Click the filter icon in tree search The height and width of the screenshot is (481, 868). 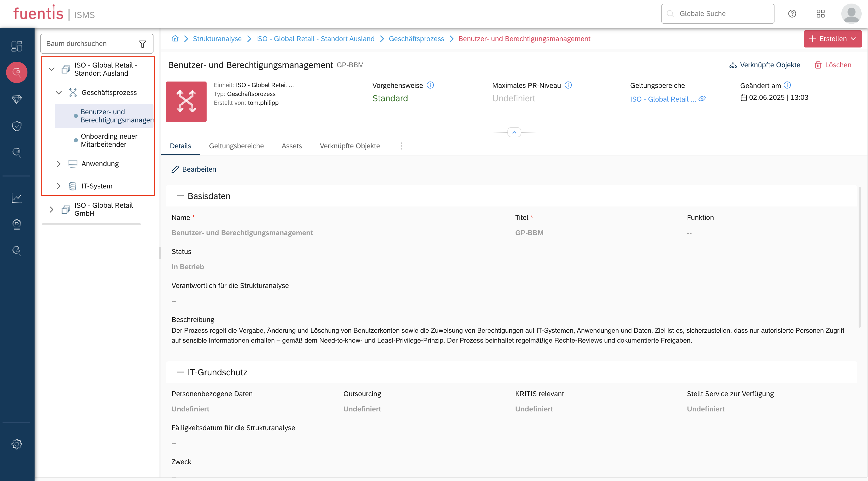click(x=142, y=44)
